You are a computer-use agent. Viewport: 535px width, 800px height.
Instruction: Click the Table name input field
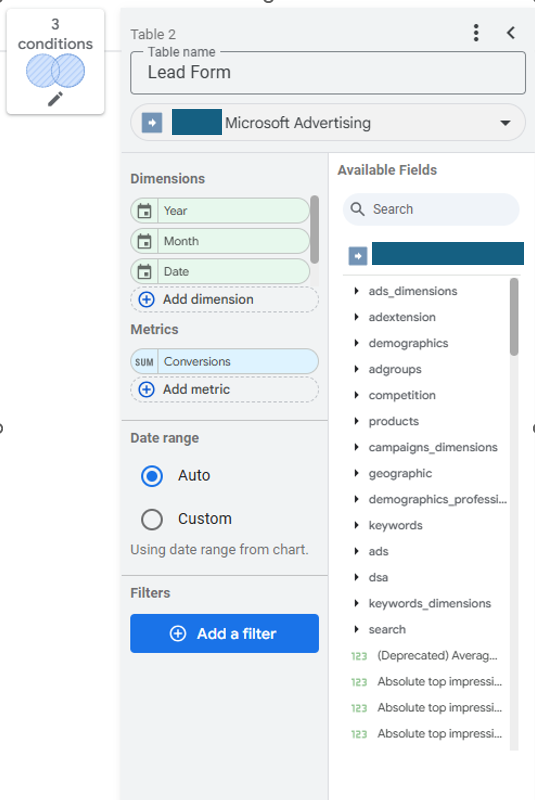coord(328,72)
